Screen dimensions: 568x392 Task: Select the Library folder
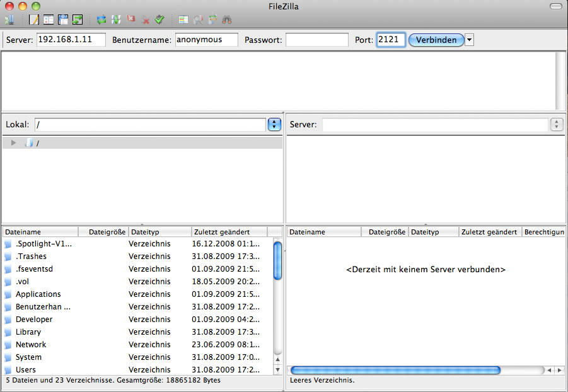(137, 332)
